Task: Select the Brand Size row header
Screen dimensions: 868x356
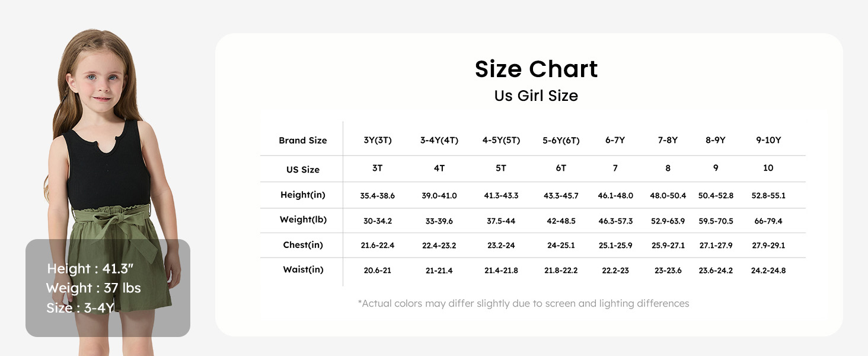Action: (302, 141)
